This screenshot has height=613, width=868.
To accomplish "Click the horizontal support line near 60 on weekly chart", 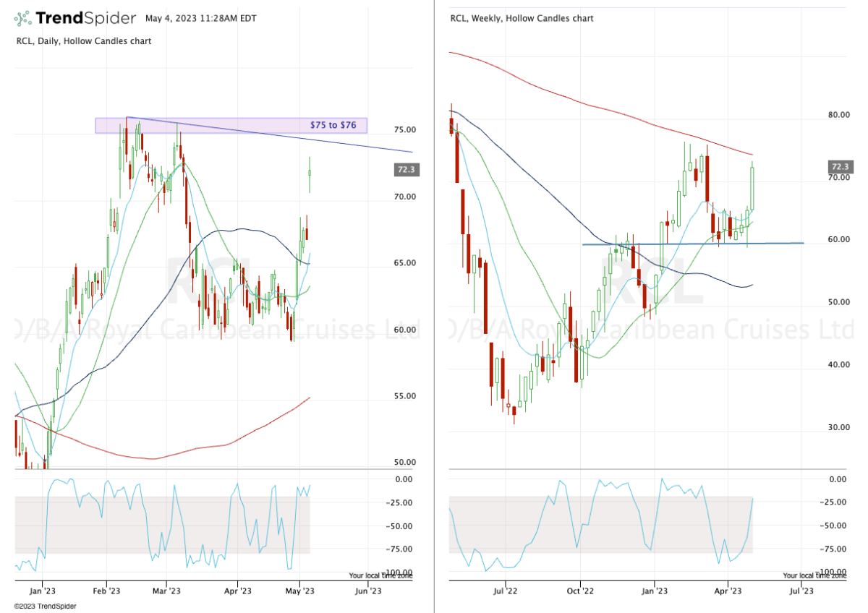I will (687, 244).
